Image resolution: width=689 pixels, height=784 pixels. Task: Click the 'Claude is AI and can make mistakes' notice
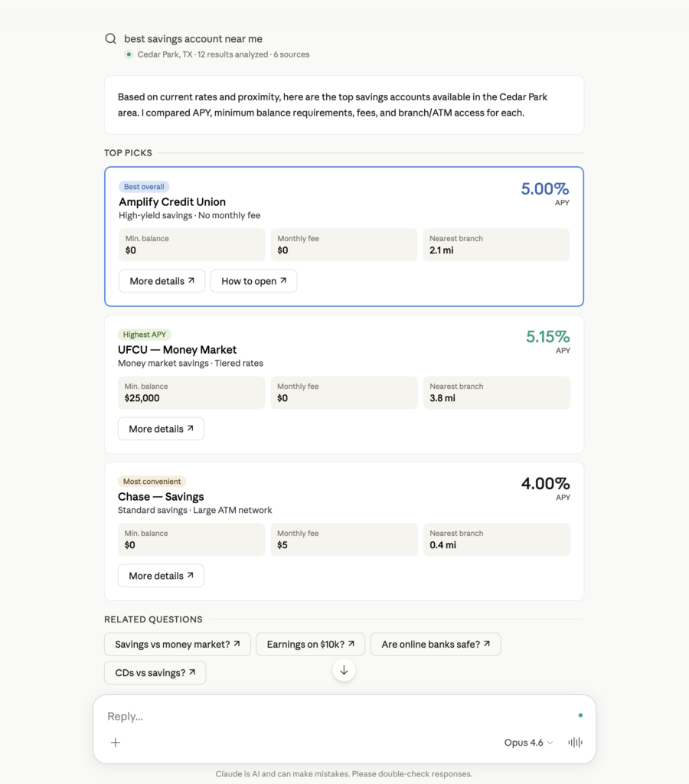(x=344, y=774)
